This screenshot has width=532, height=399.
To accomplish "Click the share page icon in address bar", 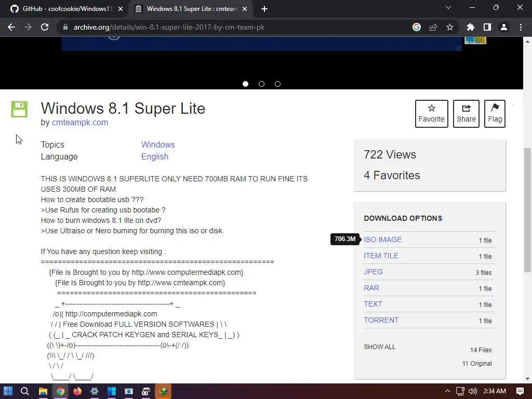I will [433, 27].
